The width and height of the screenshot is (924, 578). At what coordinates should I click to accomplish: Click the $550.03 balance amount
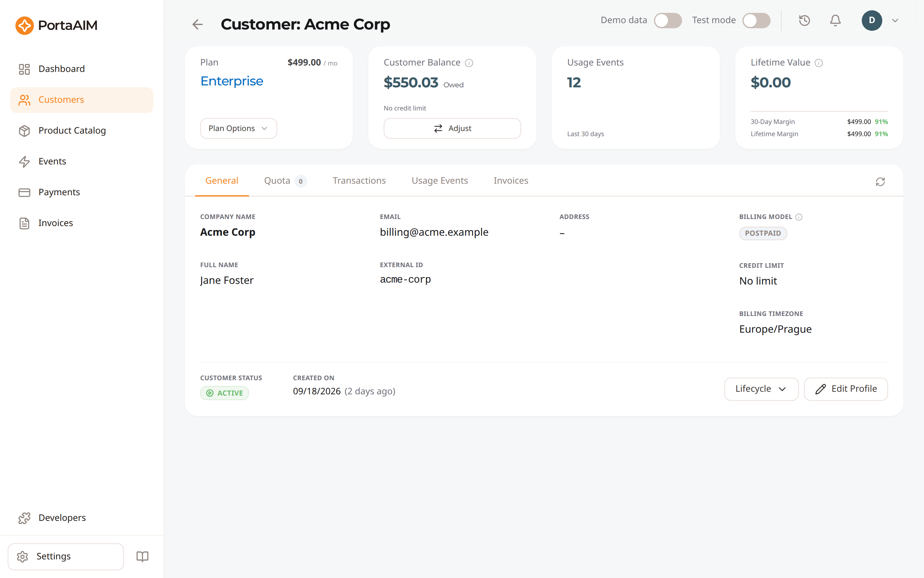click(411, 83)
